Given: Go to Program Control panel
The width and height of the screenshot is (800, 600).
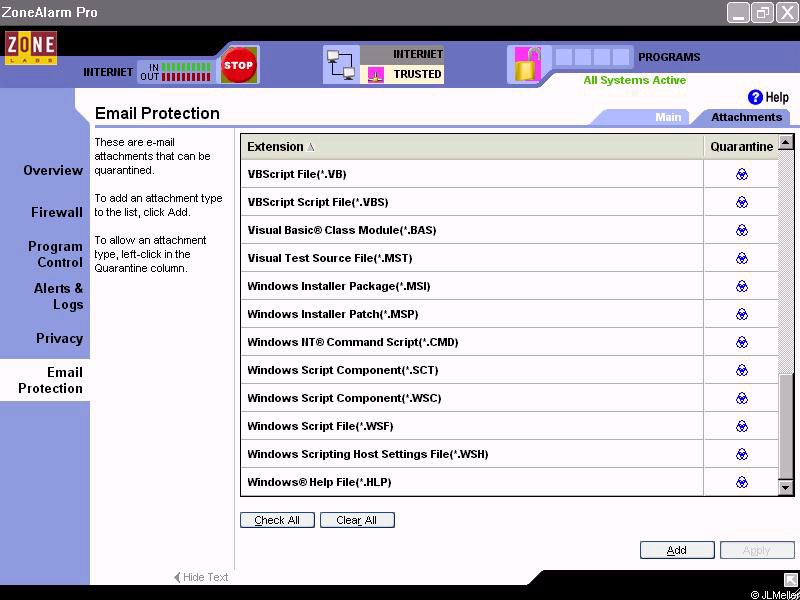Looking at the screenshot, I should pyautogui.click(x=55, y=254).
